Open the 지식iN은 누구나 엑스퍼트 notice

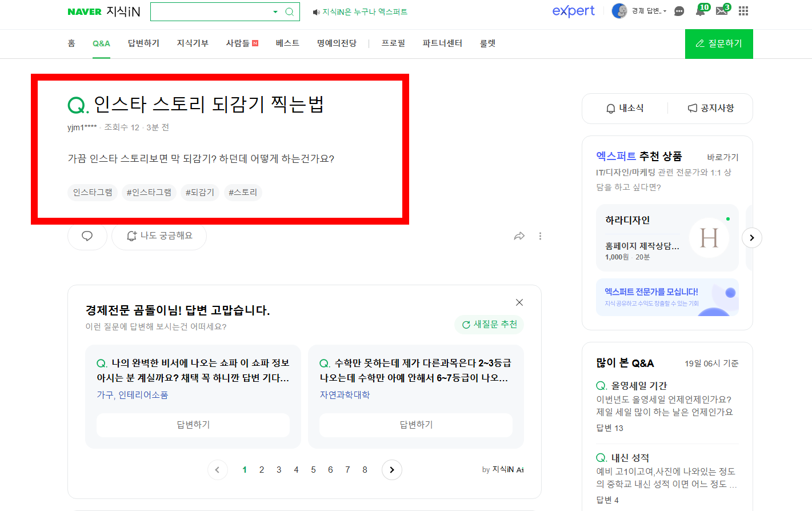[x=360, y=12]
